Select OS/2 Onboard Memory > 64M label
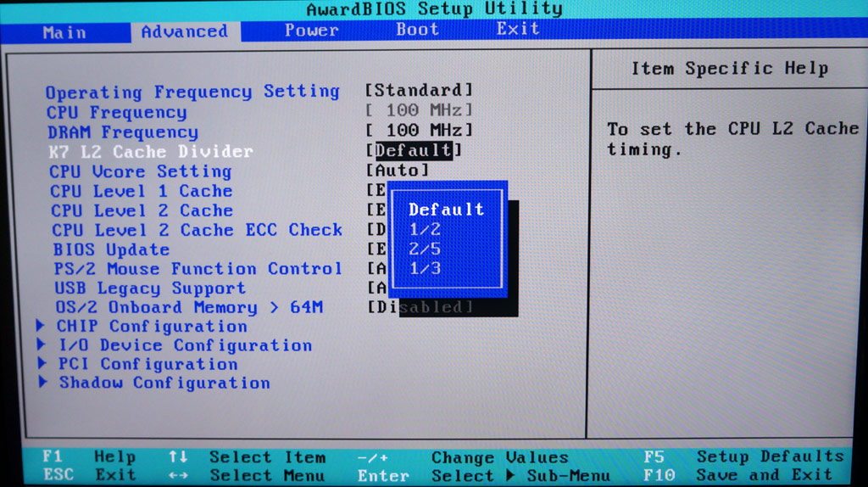Image resolution: width=868 pixels, height=487 pixels. pos(189,307)
